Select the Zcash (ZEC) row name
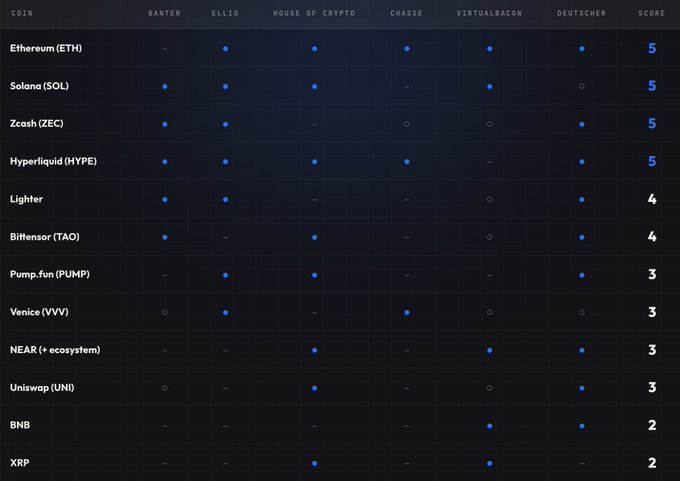 pyautogui.click(x=37, y=124)
